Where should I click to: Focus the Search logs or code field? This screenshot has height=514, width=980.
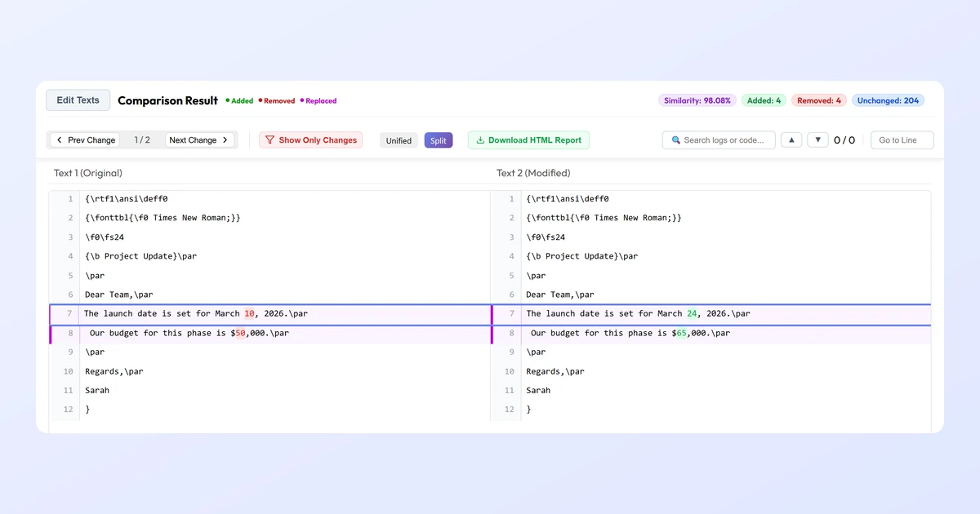(x=719, y=140)
